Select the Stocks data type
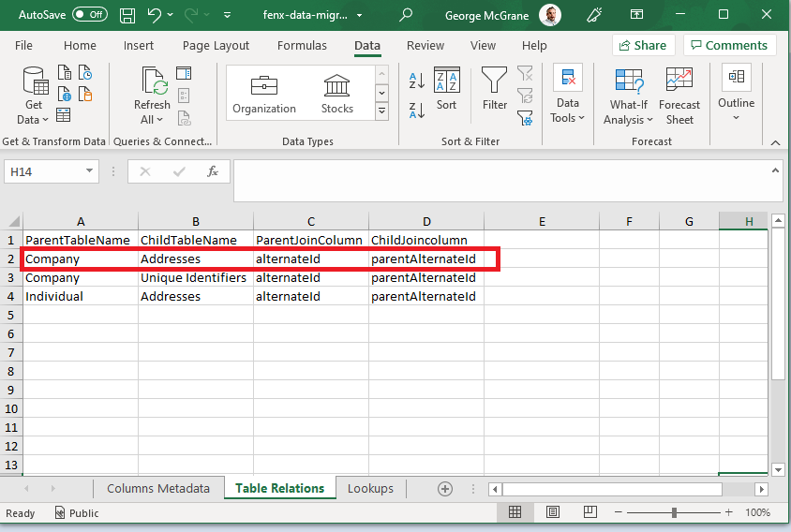Viewport: 791px width, 532px height. pos(336,94)
